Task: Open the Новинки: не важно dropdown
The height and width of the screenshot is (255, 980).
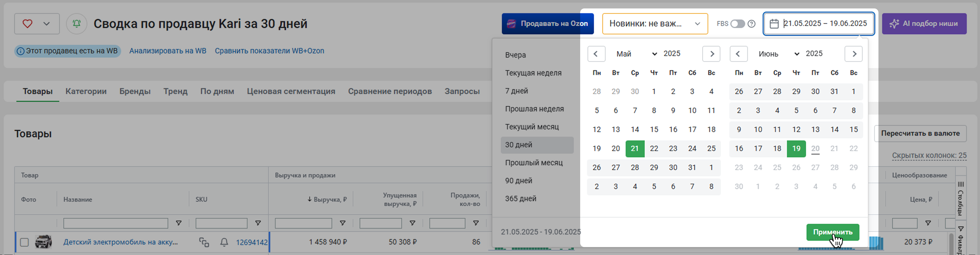Action: tap(655, 23)
